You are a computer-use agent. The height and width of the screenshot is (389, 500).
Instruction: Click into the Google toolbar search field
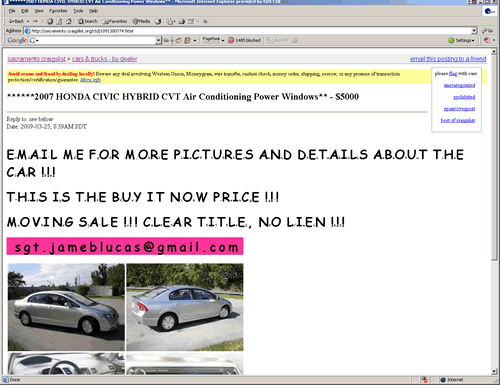(x=97, y=40)
